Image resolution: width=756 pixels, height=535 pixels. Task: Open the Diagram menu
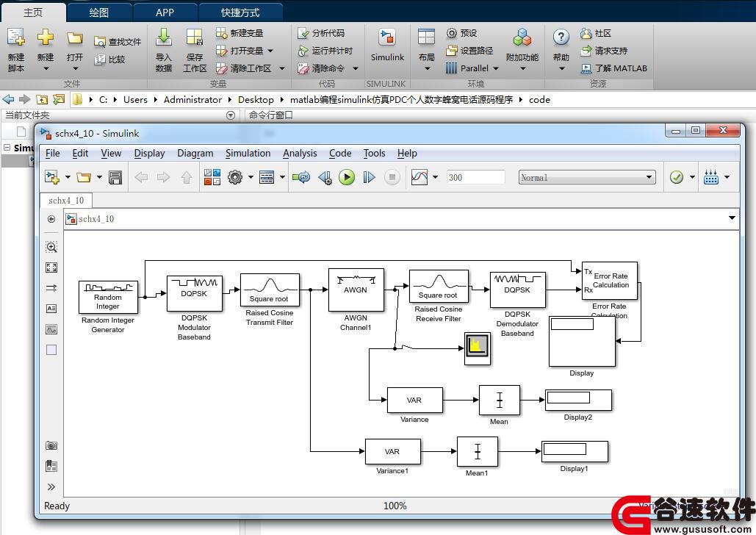[195, 154]
